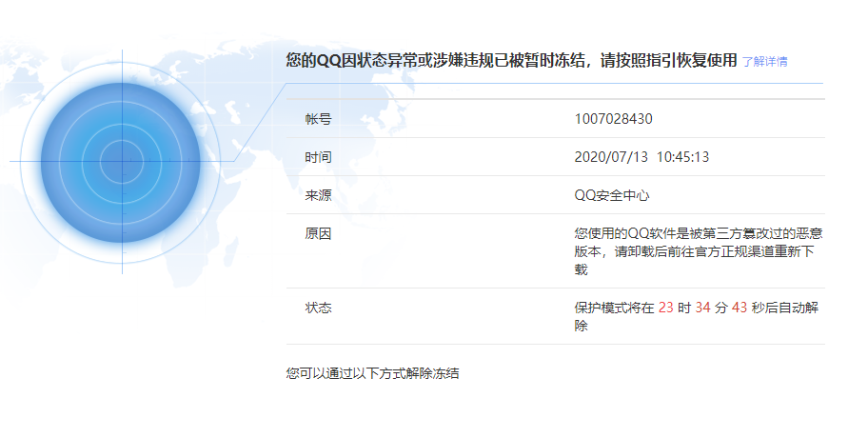Click the 来源 row label
868x438 pixels.
coord(318,195)
